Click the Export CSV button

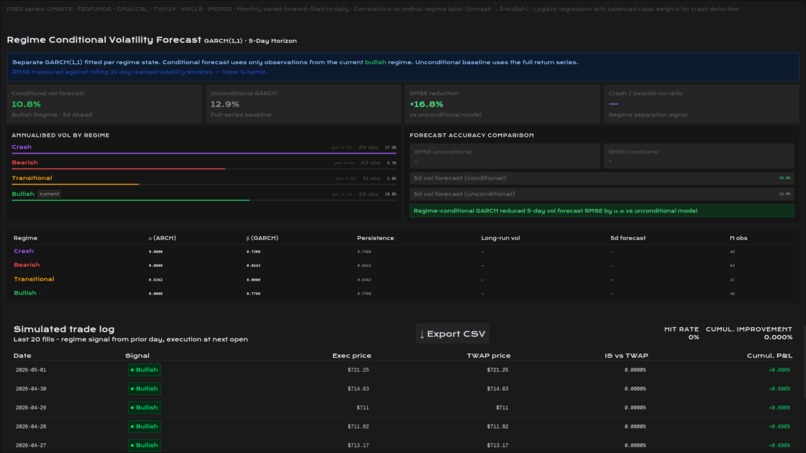[452, 334]
